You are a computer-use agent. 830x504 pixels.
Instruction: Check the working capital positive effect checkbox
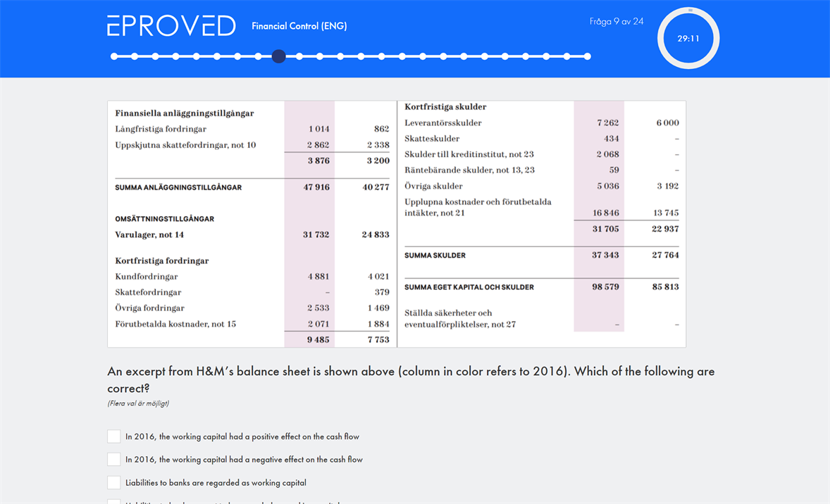114,436
